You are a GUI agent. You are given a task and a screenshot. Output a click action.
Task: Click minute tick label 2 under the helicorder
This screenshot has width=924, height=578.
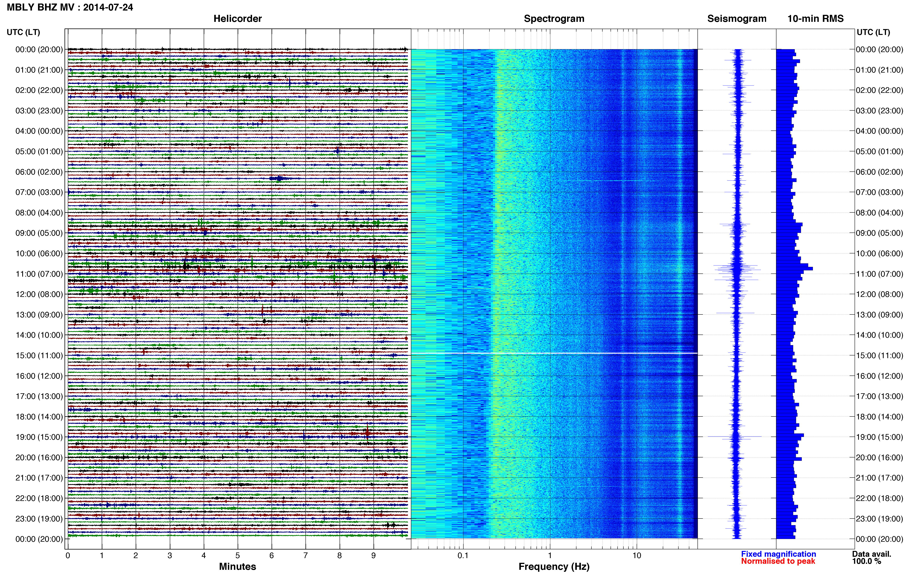tap(136, 555)
